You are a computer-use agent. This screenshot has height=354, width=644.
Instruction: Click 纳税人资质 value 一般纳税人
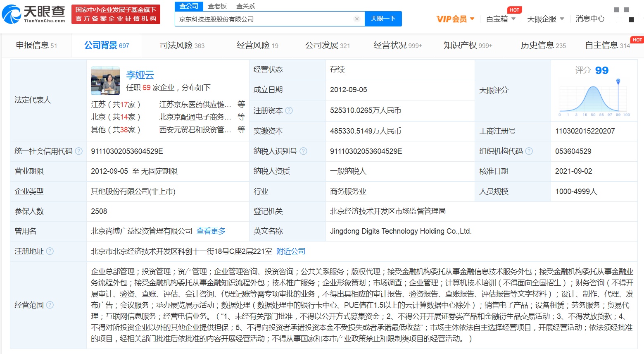pos(348,171)
